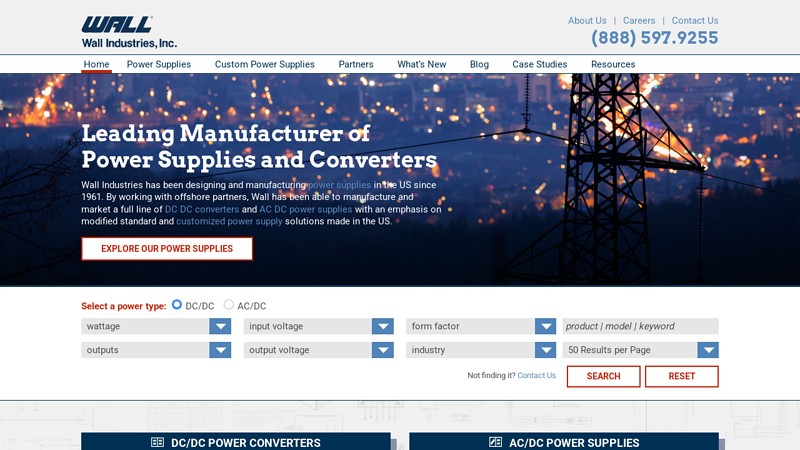The width and height of the screenshot is (800, 450).
Task: Call the (888) 597.9255 phone number
Action: 655,38
